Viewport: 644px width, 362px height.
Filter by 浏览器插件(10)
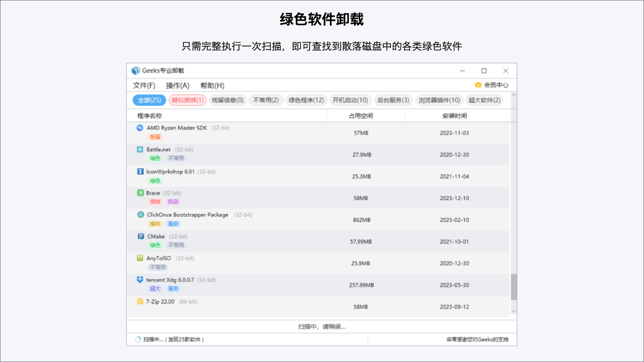[439, 100]
